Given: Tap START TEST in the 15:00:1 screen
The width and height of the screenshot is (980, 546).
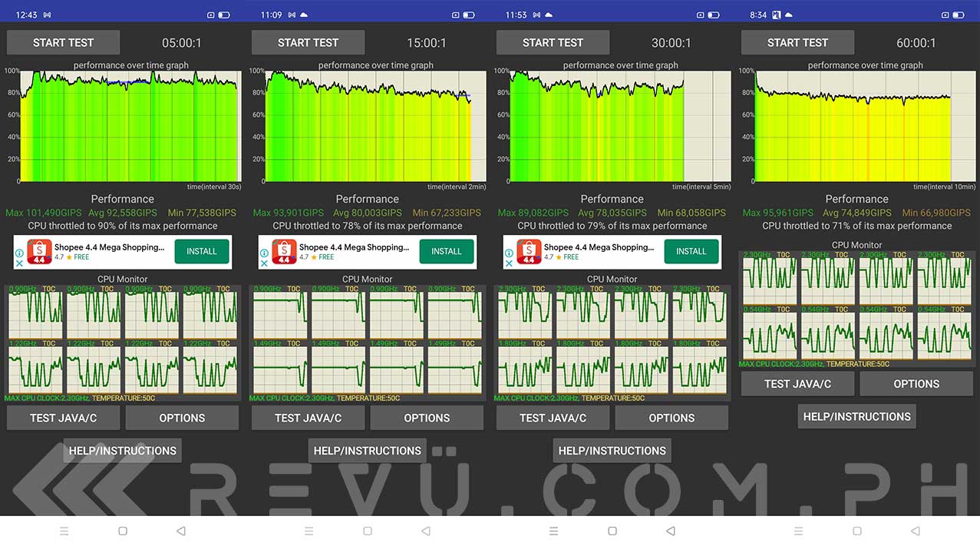Looking at the screenshot, I should 308,43.
